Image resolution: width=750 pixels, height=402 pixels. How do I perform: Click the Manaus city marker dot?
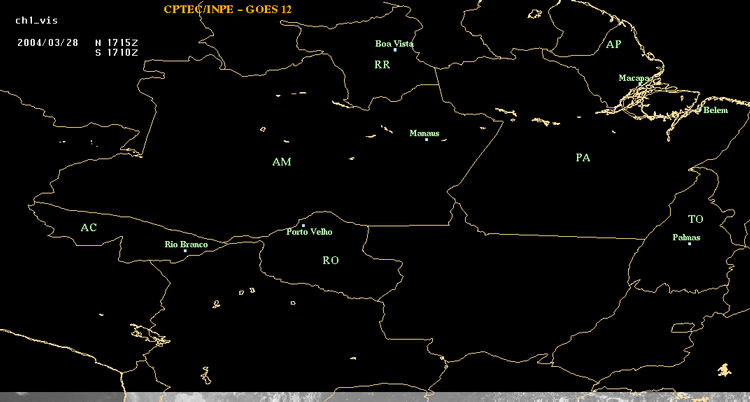click(426, 140)
